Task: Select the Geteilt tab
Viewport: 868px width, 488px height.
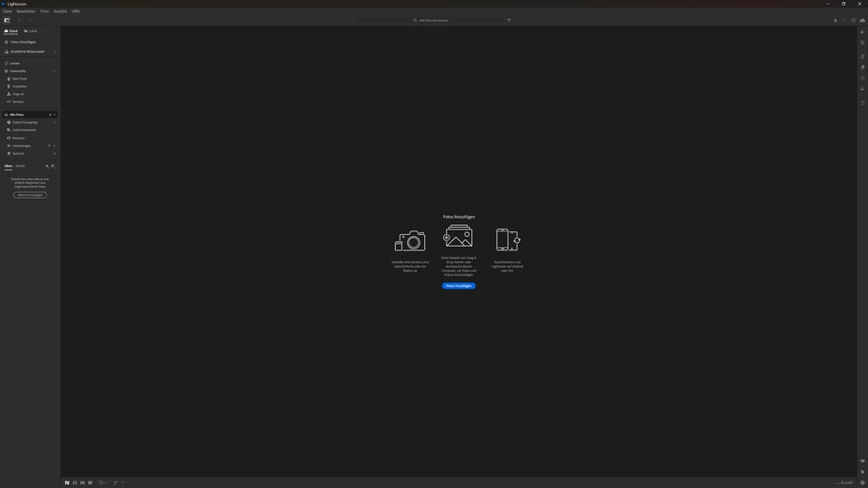Action: pyautogui.click(x=20, y=166)
